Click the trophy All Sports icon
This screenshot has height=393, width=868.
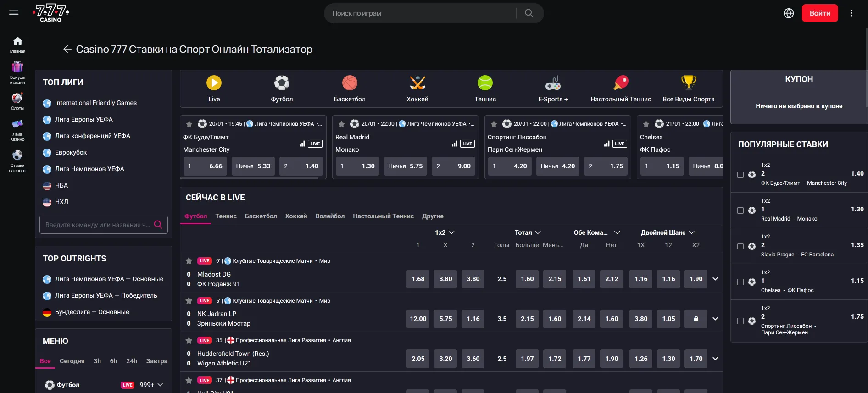point(688,83)
